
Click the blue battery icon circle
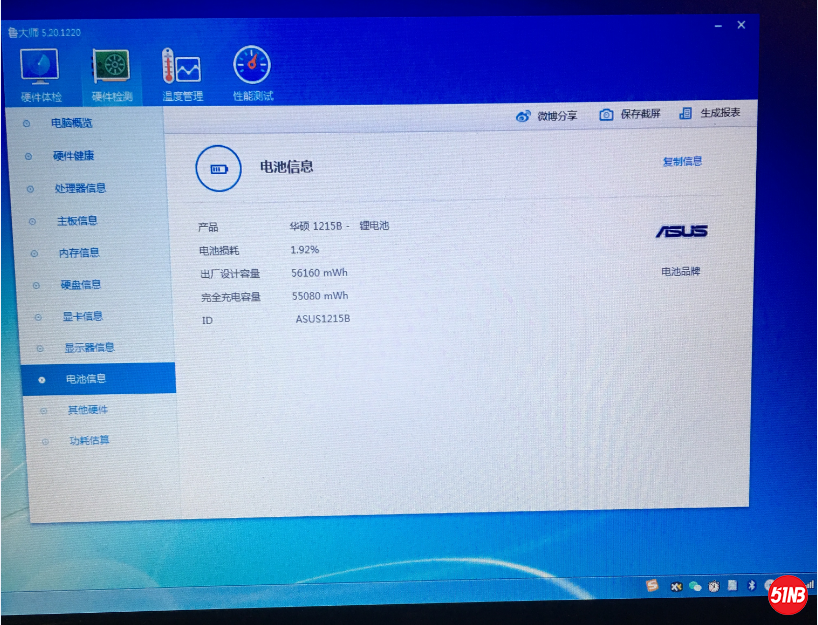tap(218, 168)
